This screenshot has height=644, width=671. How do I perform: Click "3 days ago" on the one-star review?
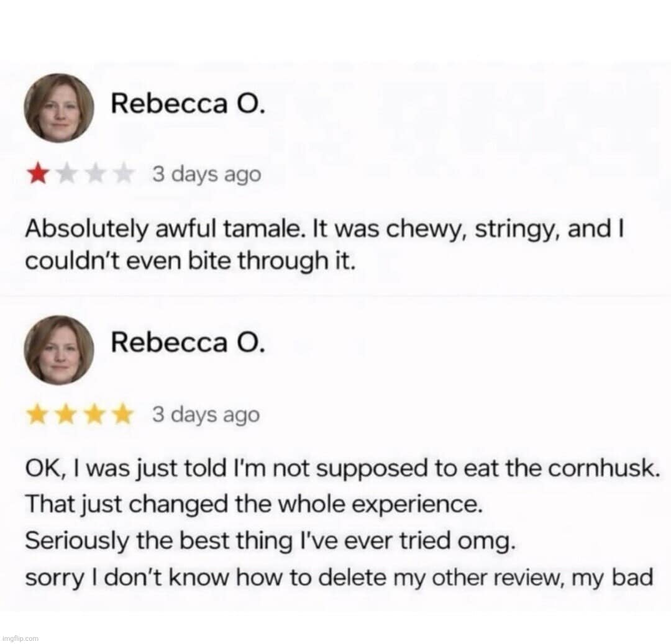coord(206,175)
